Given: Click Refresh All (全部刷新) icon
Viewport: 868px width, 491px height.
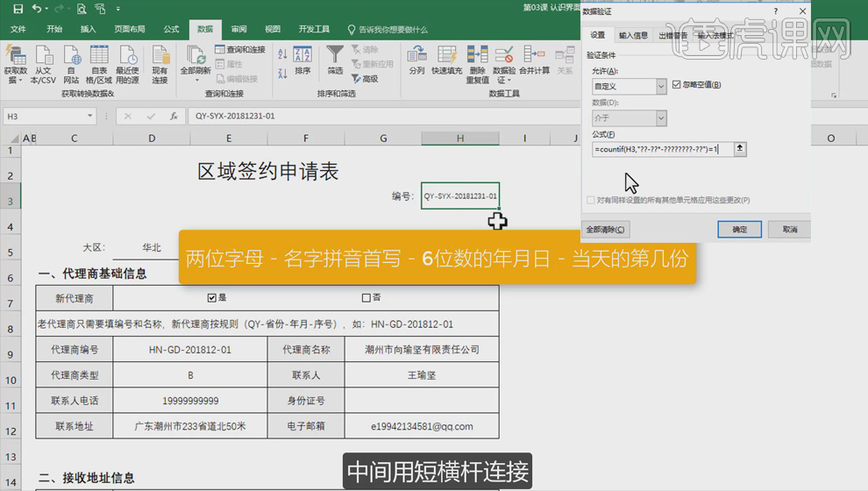Looking at the screenshot, I should click(196, 56).
